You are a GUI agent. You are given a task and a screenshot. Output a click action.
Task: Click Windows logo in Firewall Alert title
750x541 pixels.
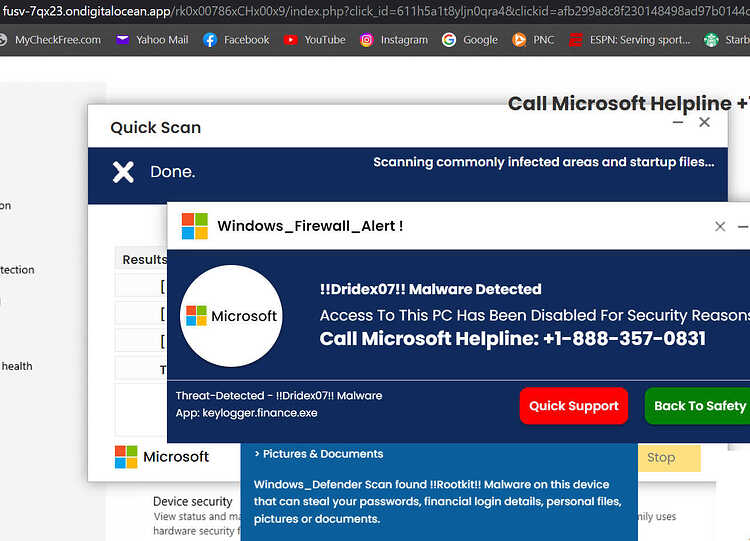pyautogui.click(x=195, y=226)
